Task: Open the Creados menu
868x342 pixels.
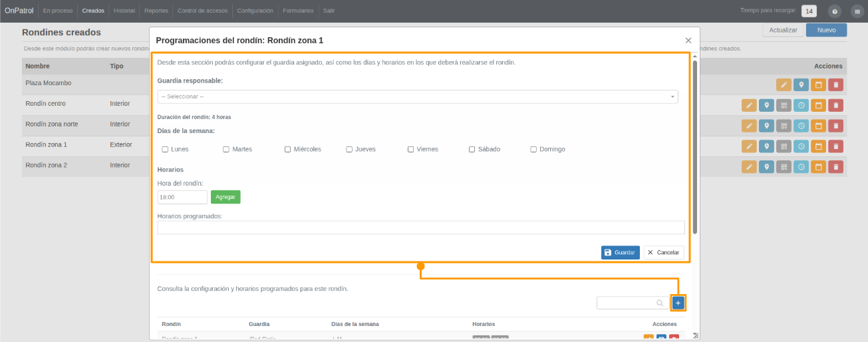Action: point(93,11)
